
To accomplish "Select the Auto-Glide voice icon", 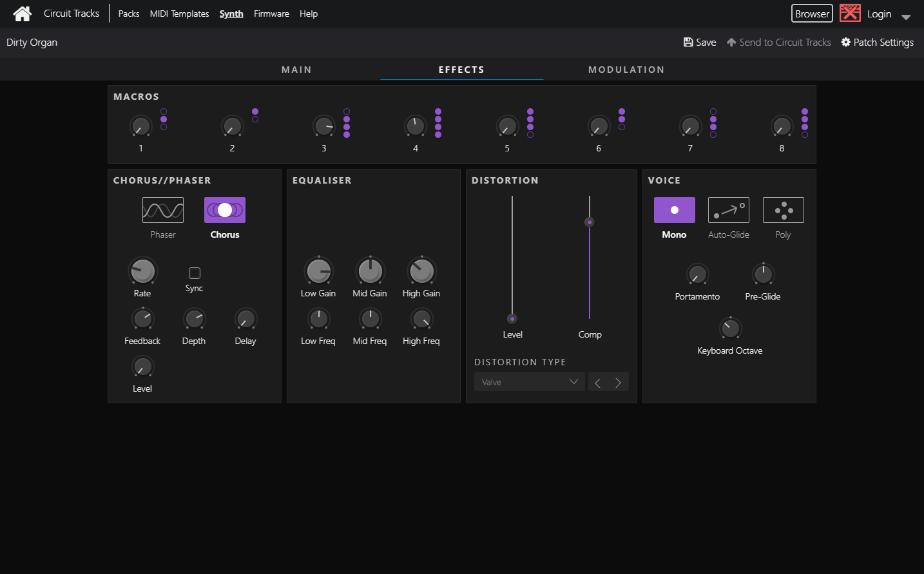I will tap(728, 209).
